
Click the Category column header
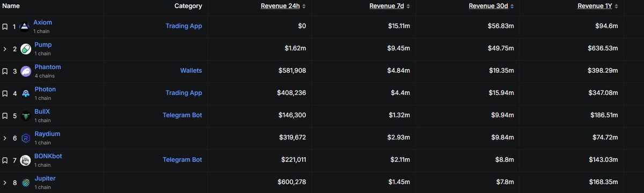coord(188,6)
